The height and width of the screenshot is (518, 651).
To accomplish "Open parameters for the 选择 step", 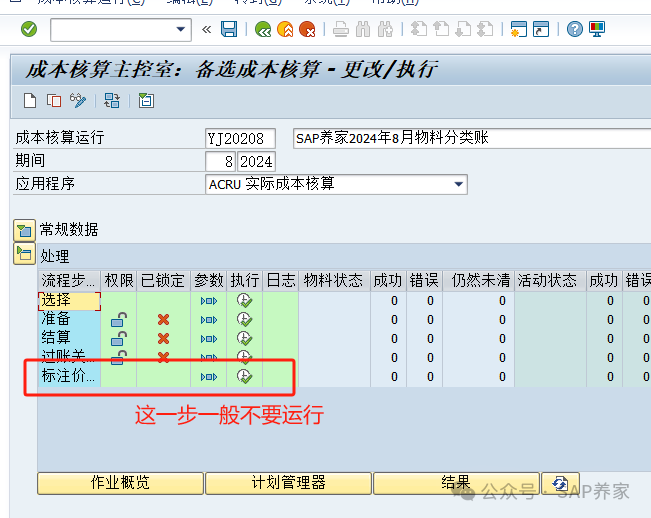I will [x=209, y=301].
